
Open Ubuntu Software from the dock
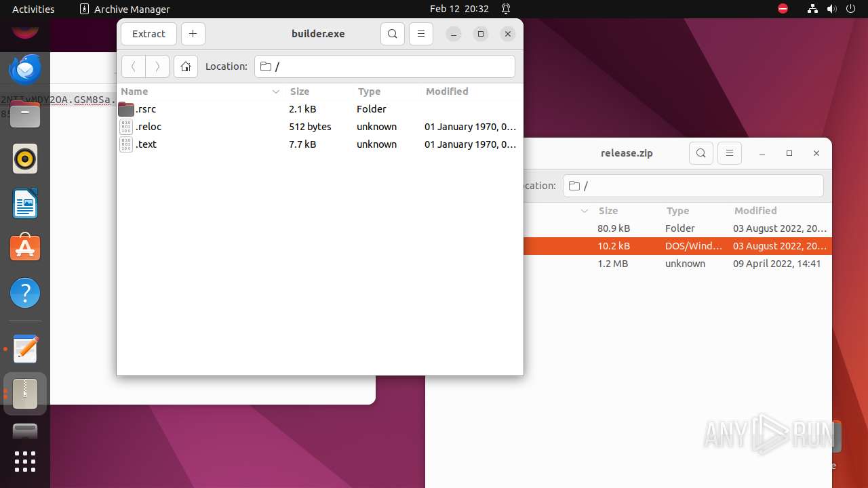(25, 248)
